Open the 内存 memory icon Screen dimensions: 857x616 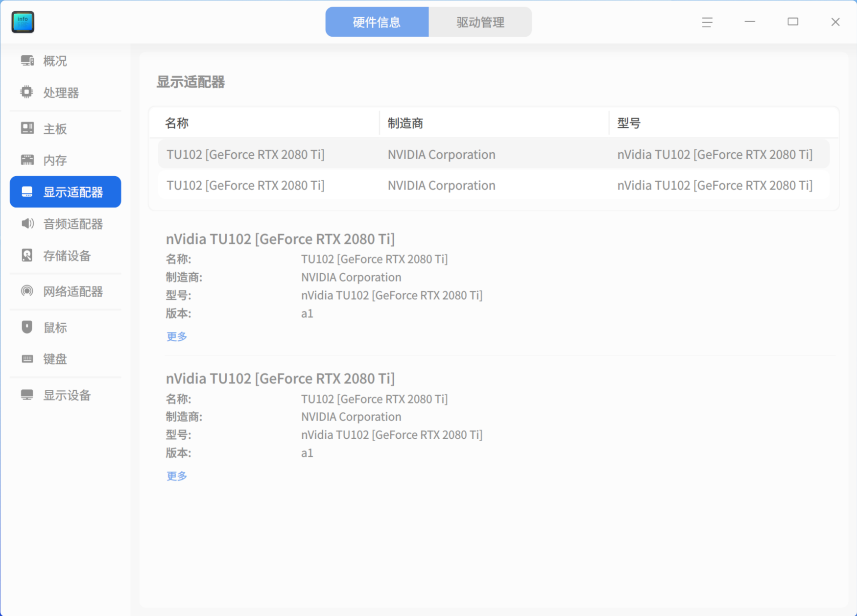27,160
